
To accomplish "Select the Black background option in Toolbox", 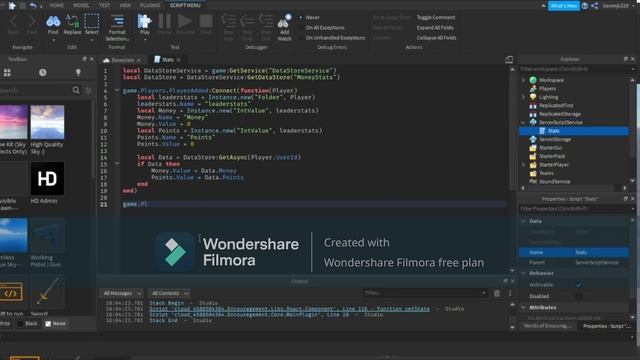I will pos(27,324).
